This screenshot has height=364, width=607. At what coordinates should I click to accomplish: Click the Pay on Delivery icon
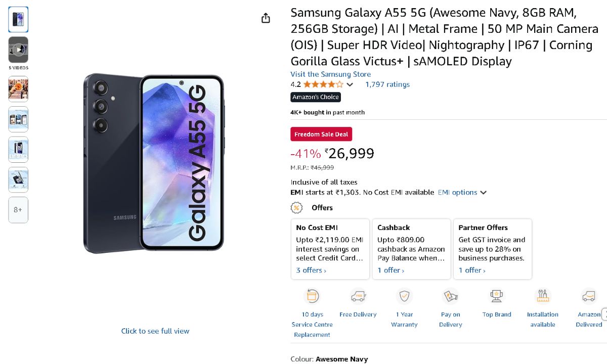tap(450, 296)
